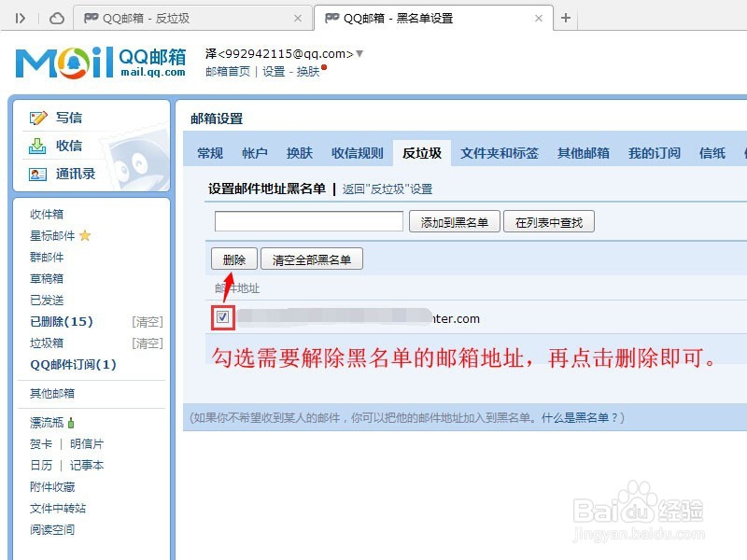Click the 收信 receive mail icon
747x560 pixels.
click(x=38, y=146)
